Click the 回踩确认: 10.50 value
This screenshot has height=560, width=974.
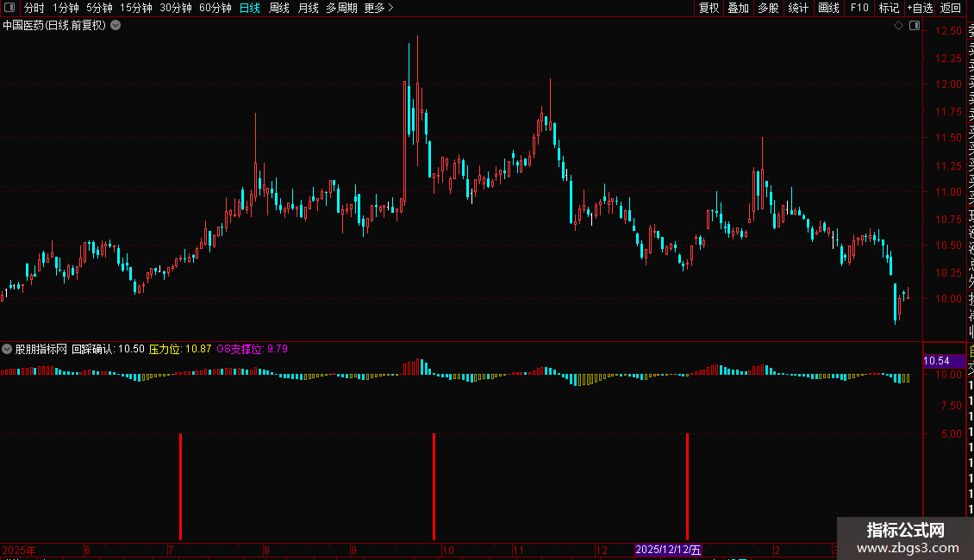(x=108, y=349)
